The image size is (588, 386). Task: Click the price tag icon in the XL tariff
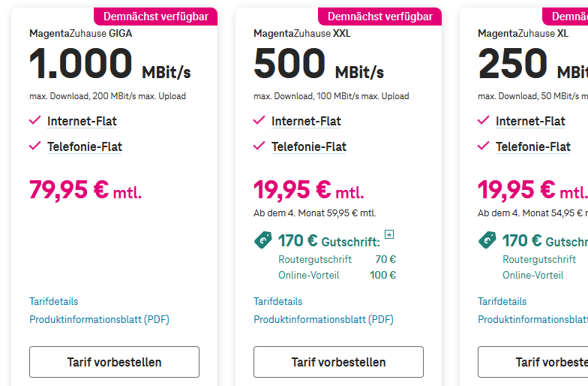[487, 240]
